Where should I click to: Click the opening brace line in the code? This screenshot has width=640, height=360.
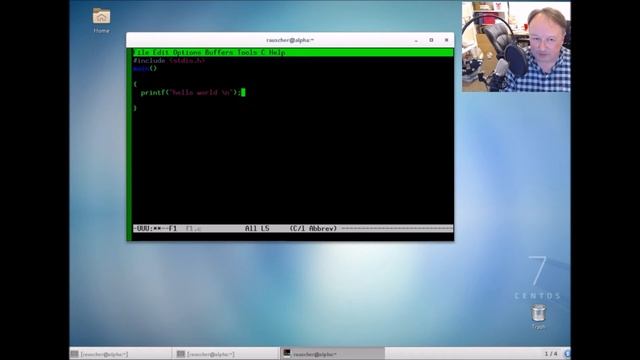tap(135, 84)
